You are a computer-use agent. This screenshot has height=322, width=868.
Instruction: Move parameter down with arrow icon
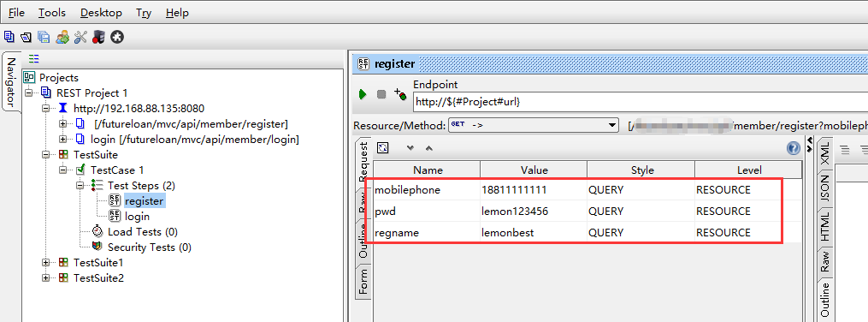[x=410, y=148]
